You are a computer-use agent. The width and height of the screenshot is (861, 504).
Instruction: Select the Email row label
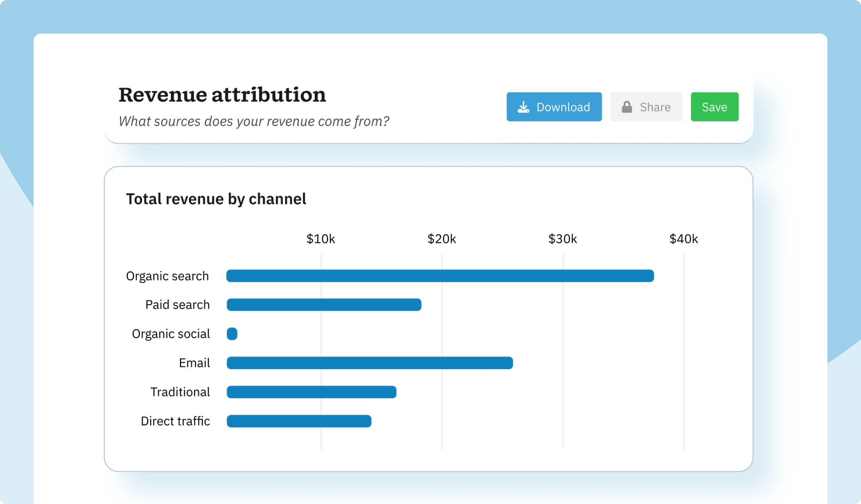pyautogui.click(x=195, y=362)
